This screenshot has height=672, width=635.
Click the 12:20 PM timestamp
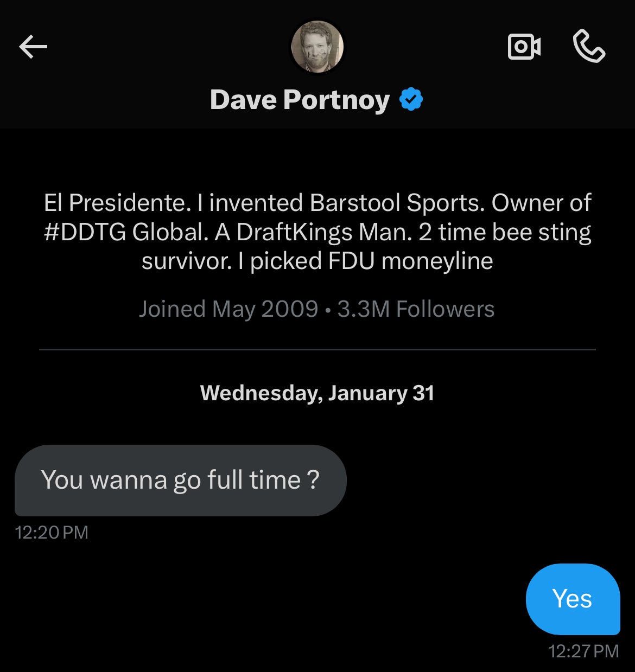[x=52, y=532]
